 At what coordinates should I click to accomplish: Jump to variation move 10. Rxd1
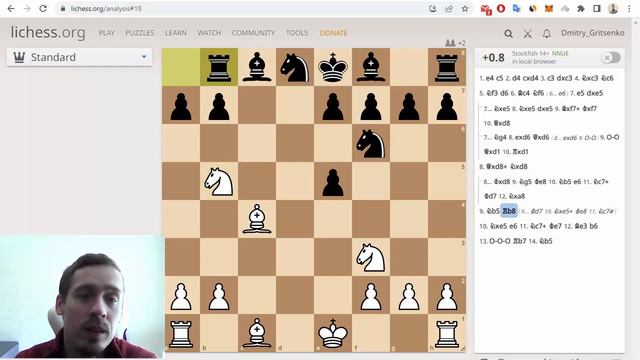pos(520,151)
